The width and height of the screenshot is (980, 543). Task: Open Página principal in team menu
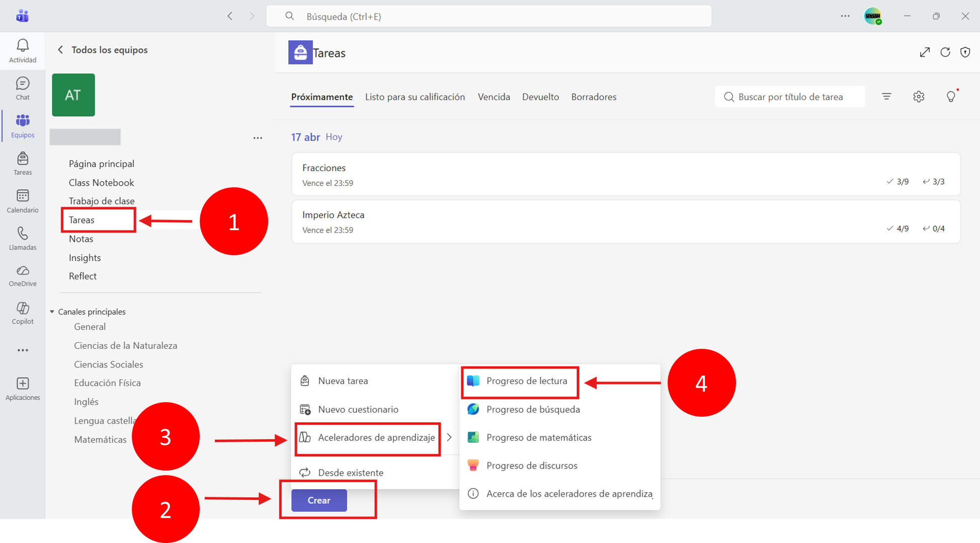coord(102,164)
